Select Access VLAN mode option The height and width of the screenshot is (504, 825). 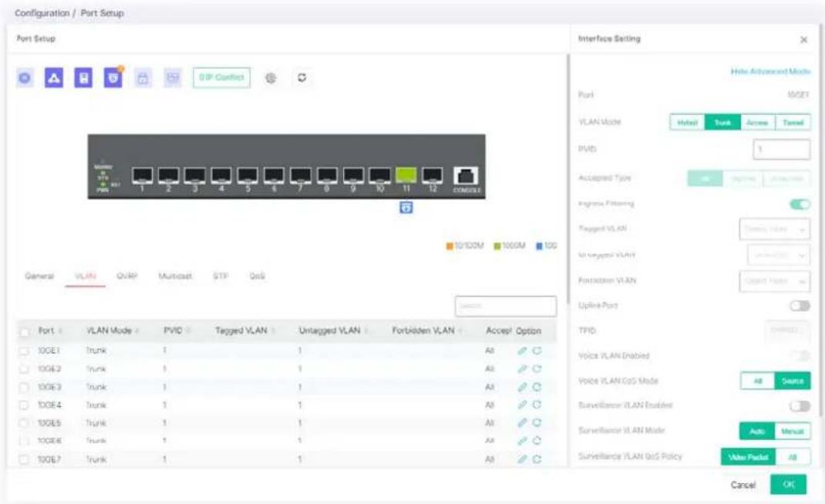[x=757, y=123]
